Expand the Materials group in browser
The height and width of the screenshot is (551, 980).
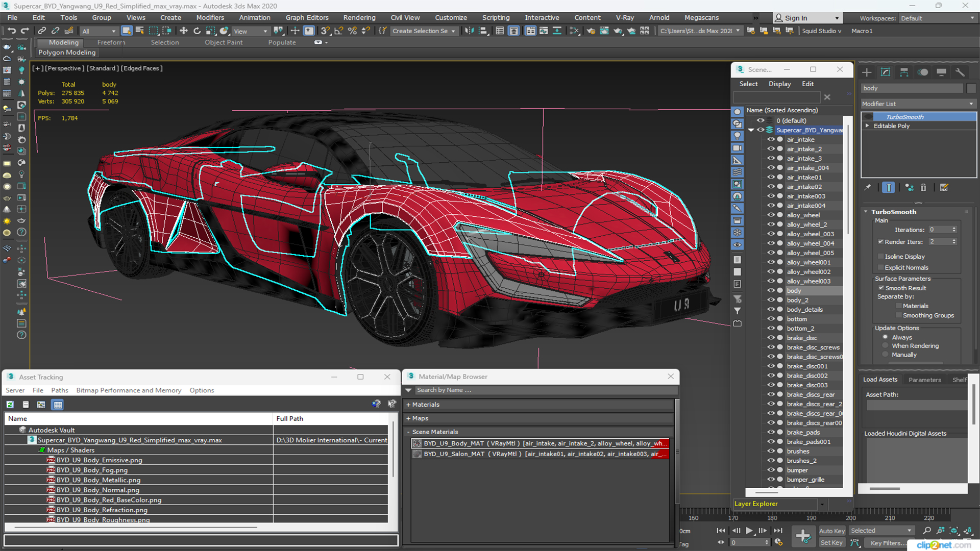[x=408, y=405]
